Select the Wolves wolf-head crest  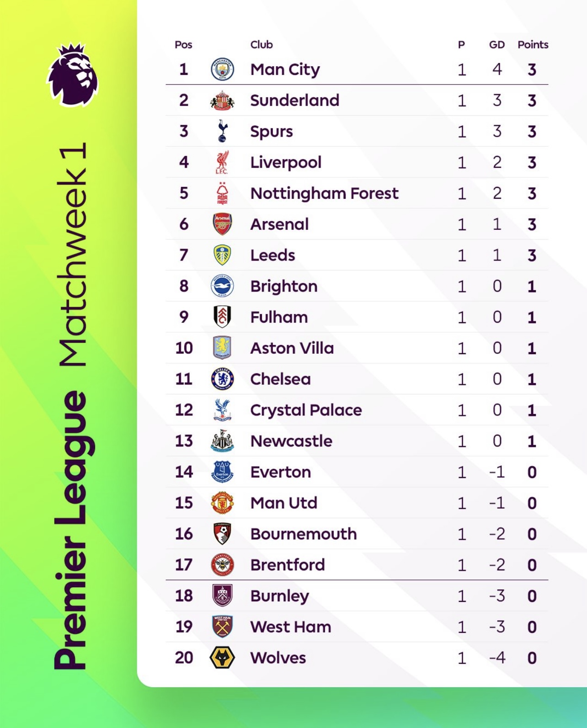tap(222, 658)
